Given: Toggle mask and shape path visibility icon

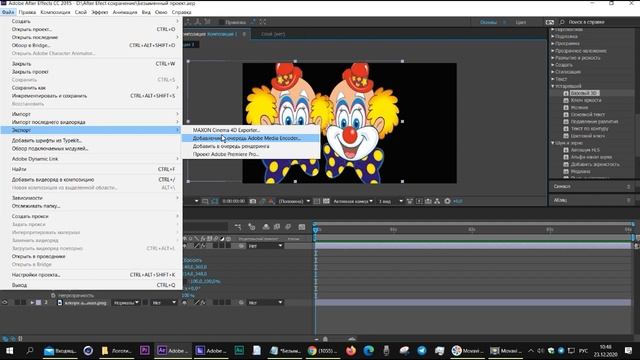Looking at the screenshot, I should pos(215,201).
